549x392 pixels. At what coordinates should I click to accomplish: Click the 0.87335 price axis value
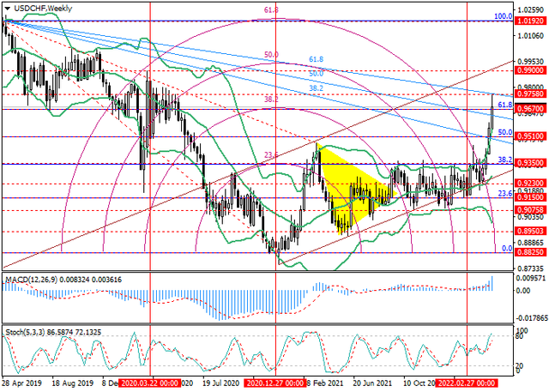click(532, 268)
